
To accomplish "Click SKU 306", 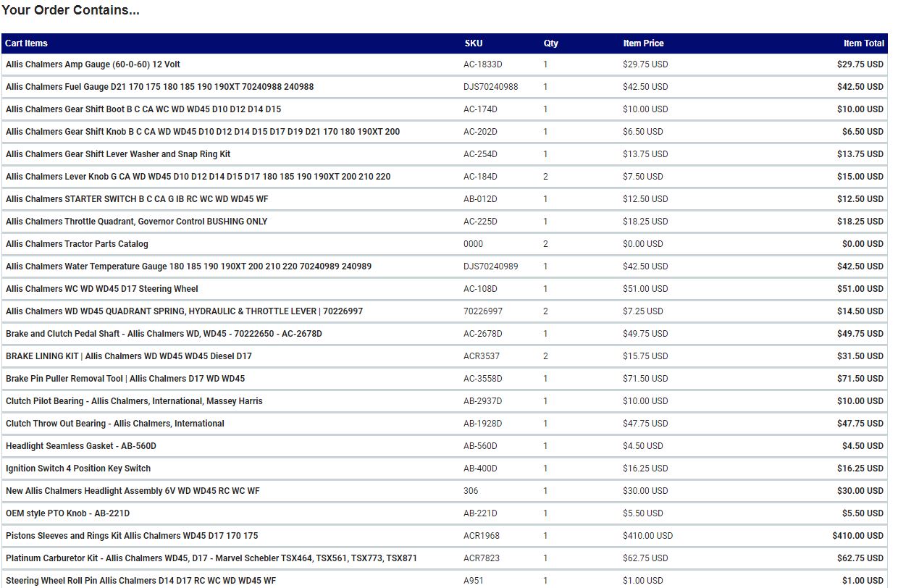I will pyautogui.click(x=471, y=491).
